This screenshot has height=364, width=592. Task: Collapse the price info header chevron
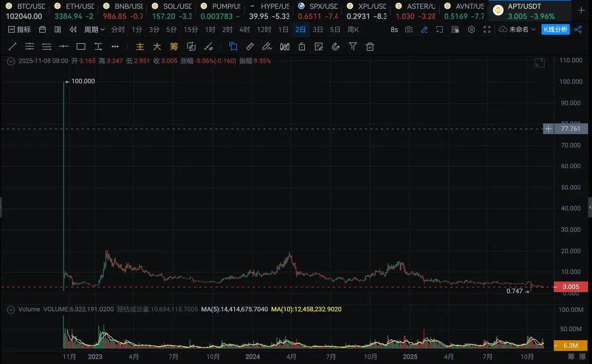coord(11,61)
